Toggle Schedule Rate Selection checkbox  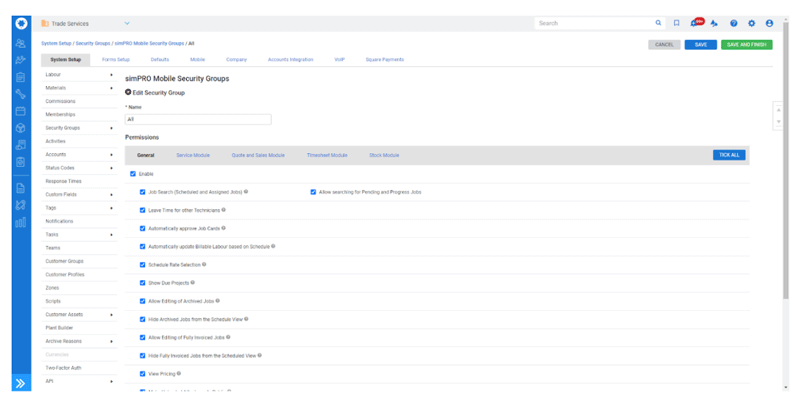pyautogui.click(x=143, y=265)
